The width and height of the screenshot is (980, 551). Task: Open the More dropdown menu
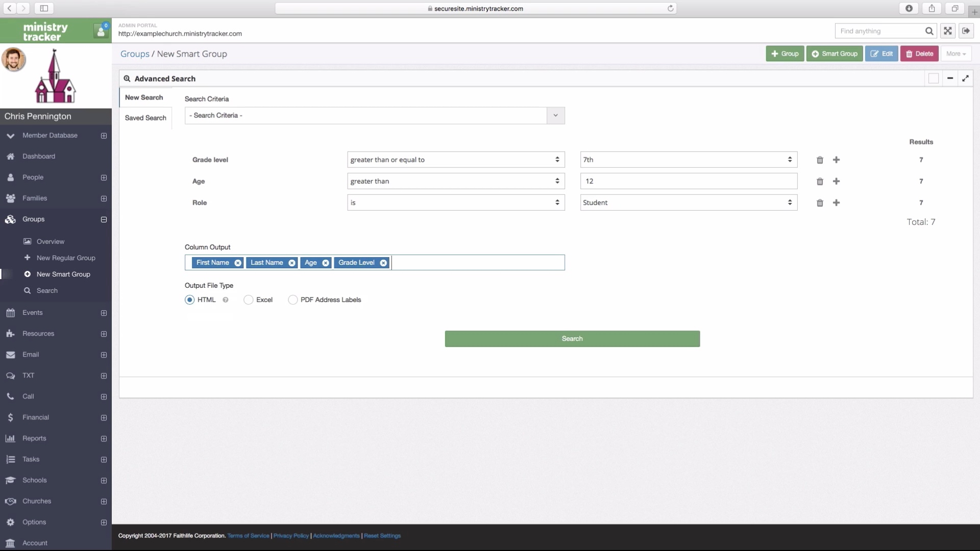(955, 54)
